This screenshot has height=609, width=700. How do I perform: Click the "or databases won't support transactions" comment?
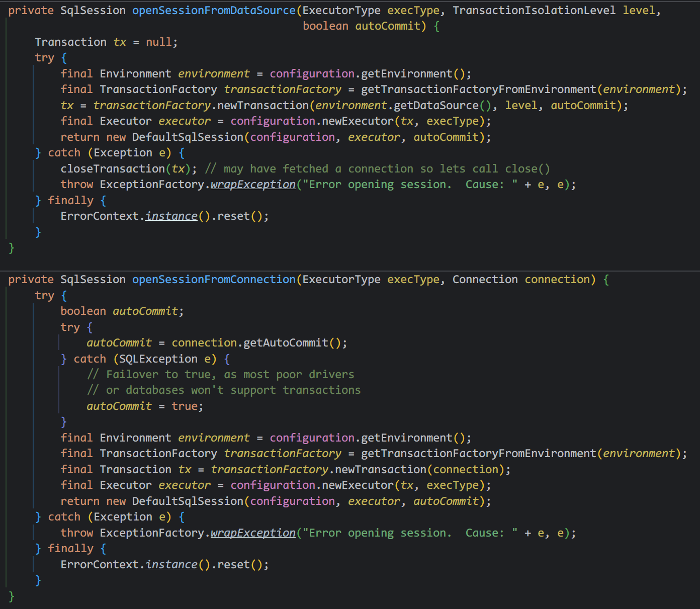(x=224, y=390)
